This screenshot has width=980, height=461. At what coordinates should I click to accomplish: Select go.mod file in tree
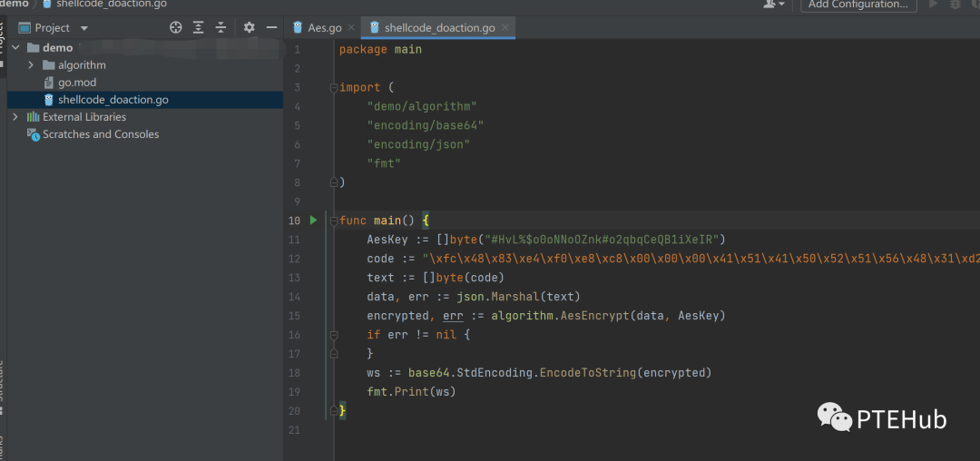tap(77, 83)
